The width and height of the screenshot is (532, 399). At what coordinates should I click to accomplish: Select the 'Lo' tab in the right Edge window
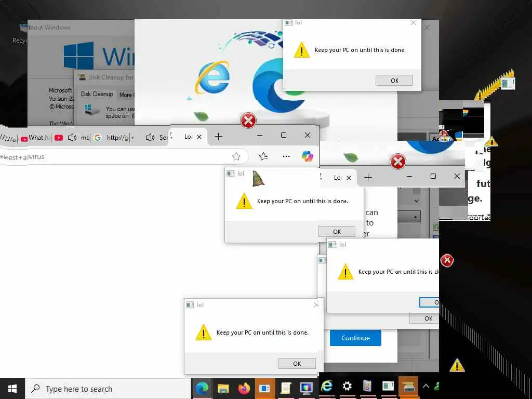338,178
